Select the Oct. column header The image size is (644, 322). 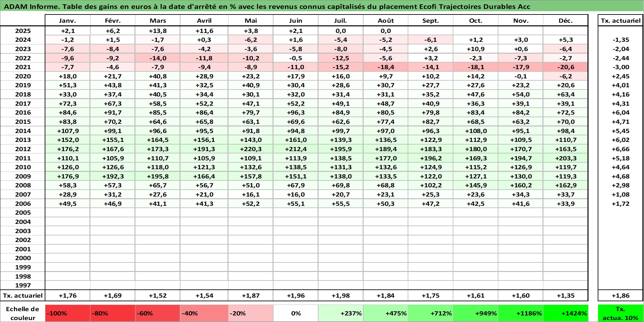click(476, 20)
